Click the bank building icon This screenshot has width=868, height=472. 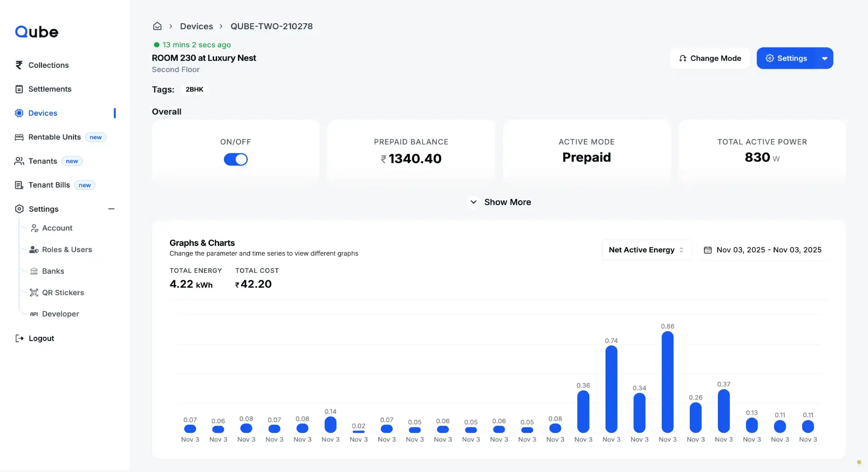(x=34, y=271)
